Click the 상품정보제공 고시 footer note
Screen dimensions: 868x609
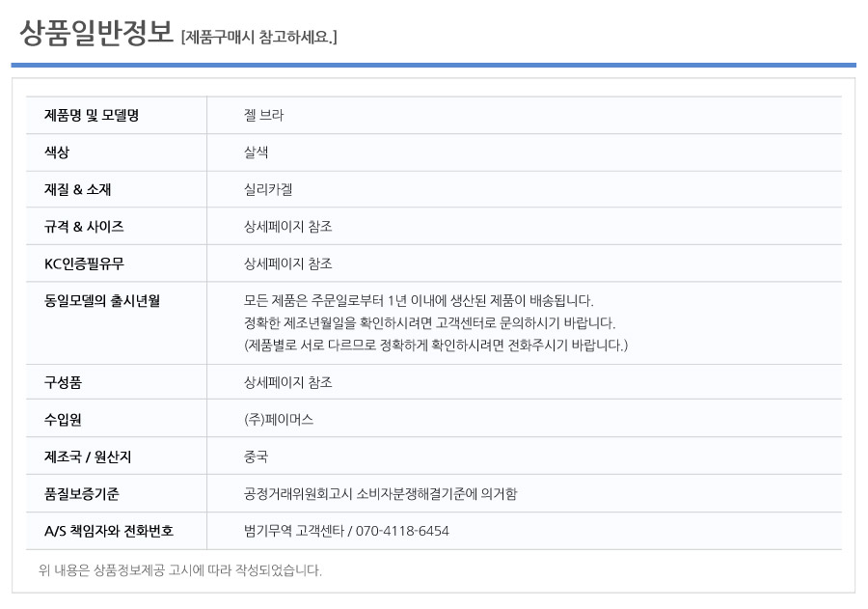point(180,570)
